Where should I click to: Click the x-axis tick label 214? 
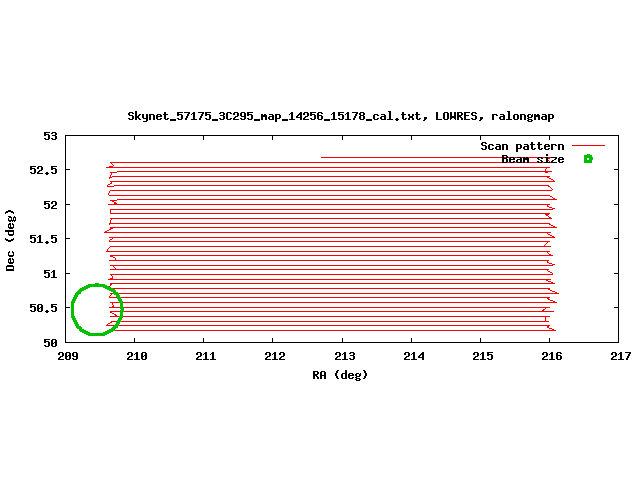(413, 356)
